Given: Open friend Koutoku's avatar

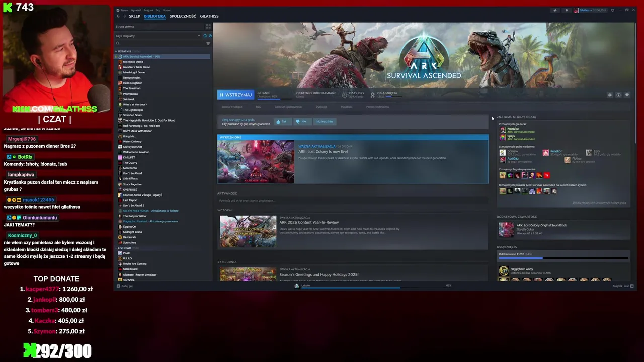Looking at the screenshot, I should tap(502, 130).
